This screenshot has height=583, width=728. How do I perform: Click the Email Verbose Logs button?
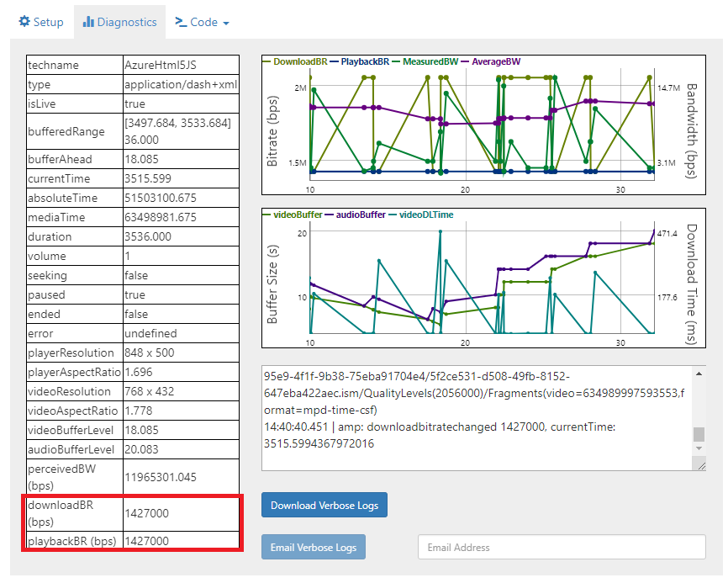[314, 547]
